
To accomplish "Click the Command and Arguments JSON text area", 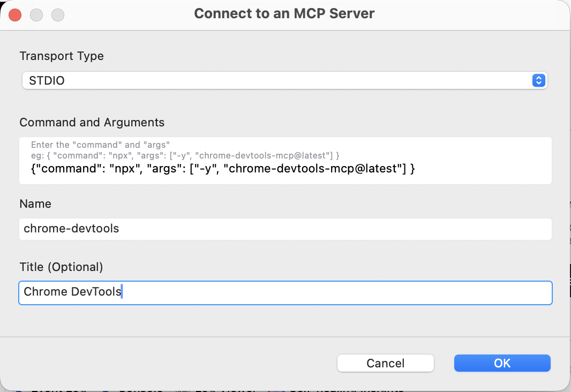I will pyautogui.click(x=285, y=161).
